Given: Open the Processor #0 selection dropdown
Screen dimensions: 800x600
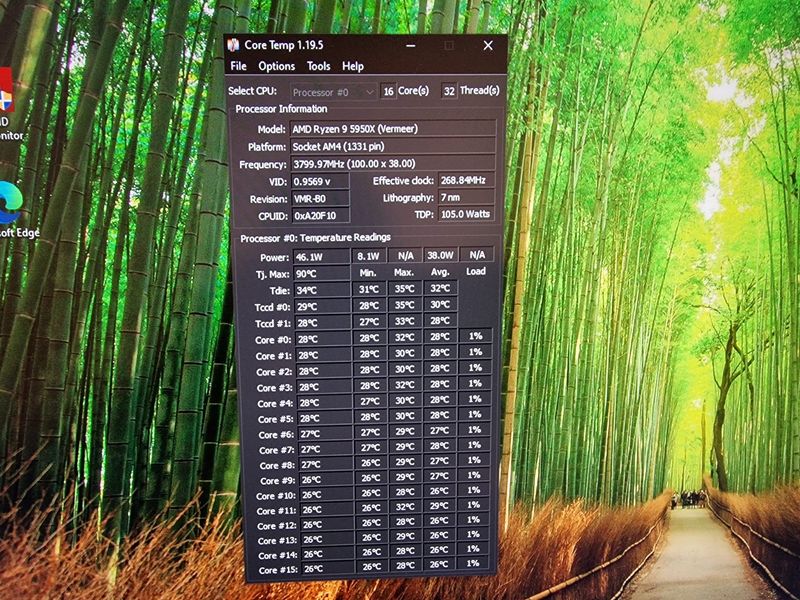Looking at the screenshot, I should pos(334,92).
